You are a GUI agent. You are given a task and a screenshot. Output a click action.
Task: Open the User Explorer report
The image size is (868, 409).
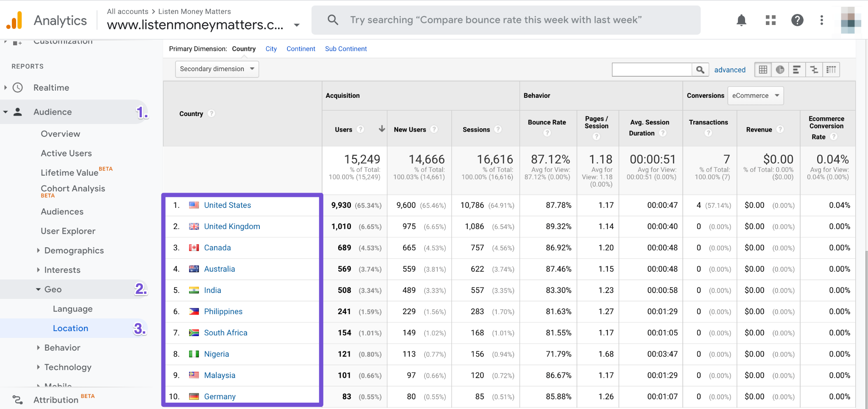tap(68, 231)
